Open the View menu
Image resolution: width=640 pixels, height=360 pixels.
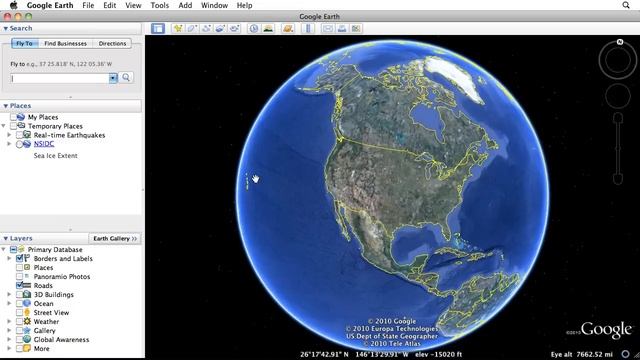[x=133, y=5]
